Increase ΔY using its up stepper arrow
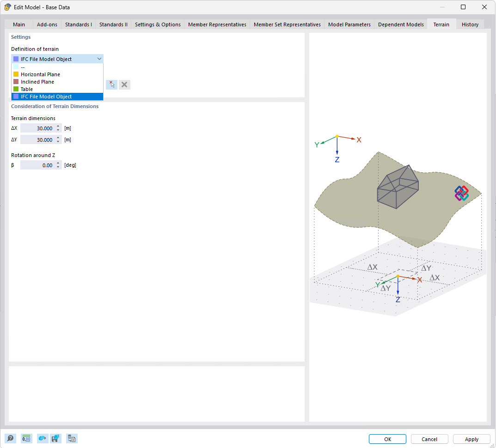The width and height of the screenshot is (496, 448). coord(57,137)
